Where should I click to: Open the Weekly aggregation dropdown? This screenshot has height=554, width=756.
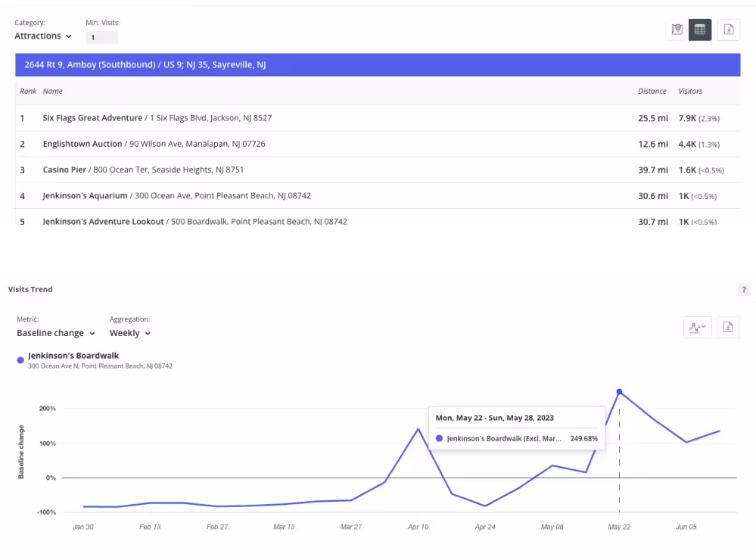[x=130, y=333]
